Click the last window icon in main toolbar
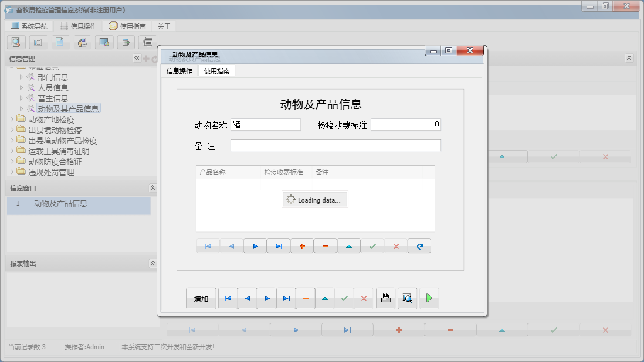Screen dimensions: 644x362 coord(148,42)
